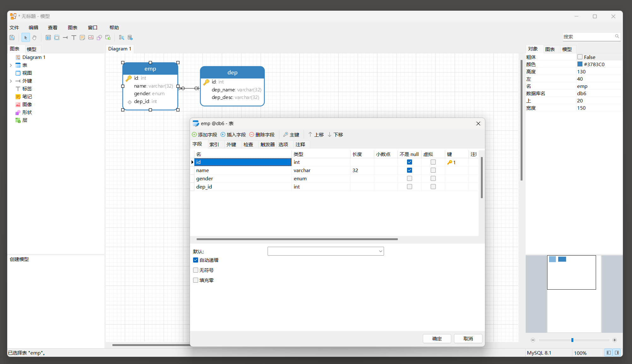Toggle Not null for the id field
The height and width of the screenshot is (364, 632).
(x=410, y=162)
